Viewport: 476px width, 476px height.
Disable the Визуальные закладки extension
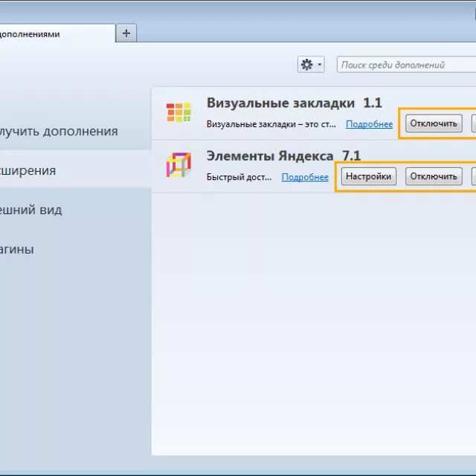(434, 123)
